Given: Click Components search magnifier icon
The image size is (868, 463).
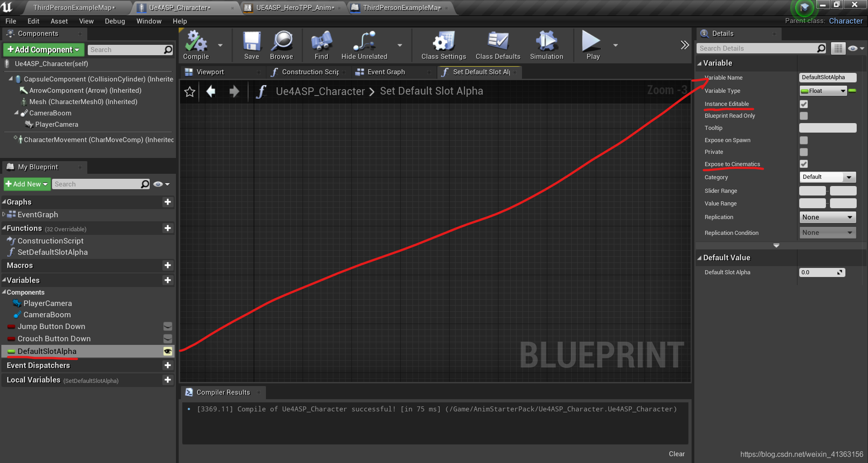Looking at the screenshot, I should [x=168, y=50].
